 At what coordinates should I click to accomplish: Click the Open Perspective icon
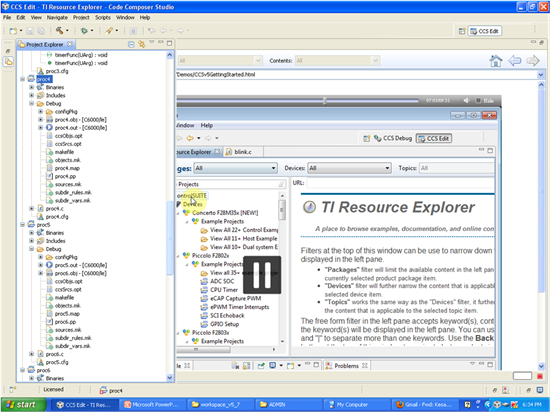click(x=462, y=31)
